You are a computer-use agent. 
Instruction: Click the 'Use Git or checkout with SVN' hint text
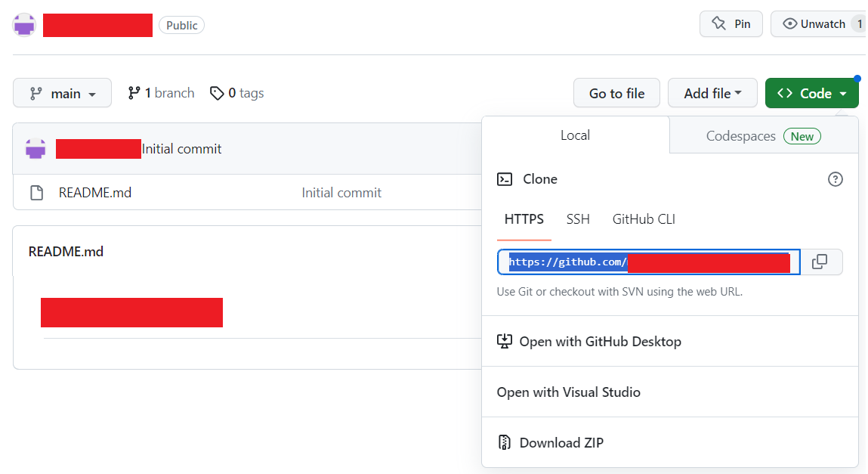pos(619,292)
